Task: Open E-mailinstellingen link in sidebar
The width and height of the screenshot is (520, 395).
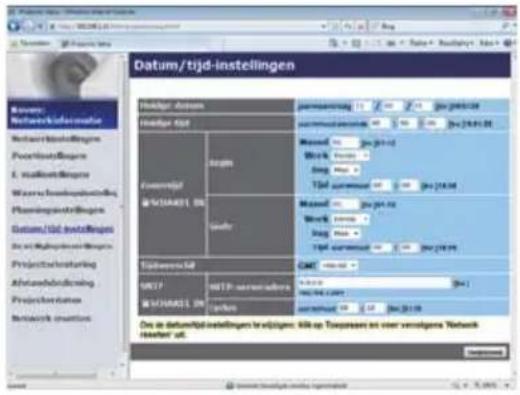Action: [51, 174]
